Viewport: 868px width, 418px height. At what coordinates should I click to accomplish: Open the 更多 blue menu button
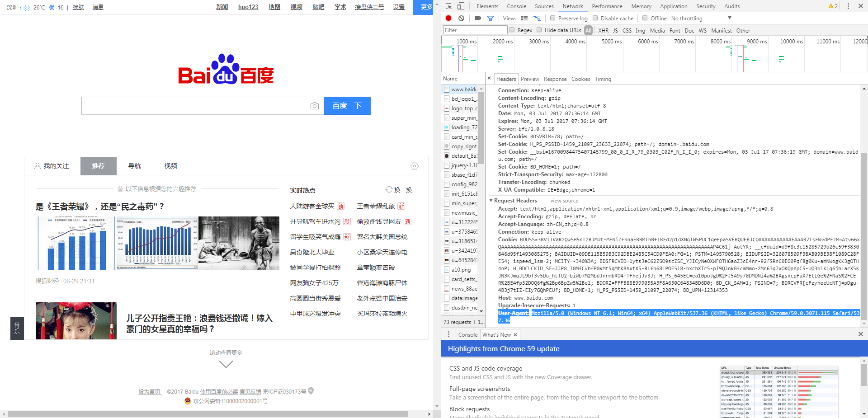coord(424,7)
